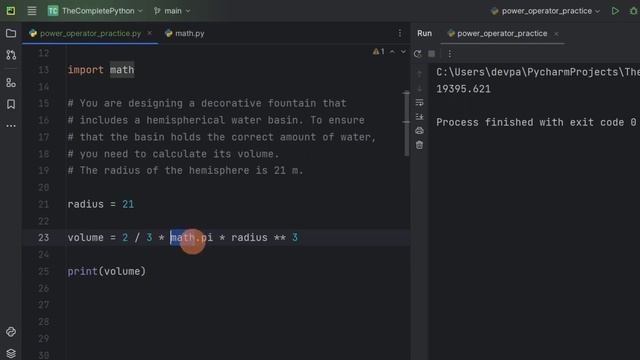Screen dimensions: 640x360
Task: Jump down the stack trace arrow
Action: pyautogui.click(x=420, y=88)
